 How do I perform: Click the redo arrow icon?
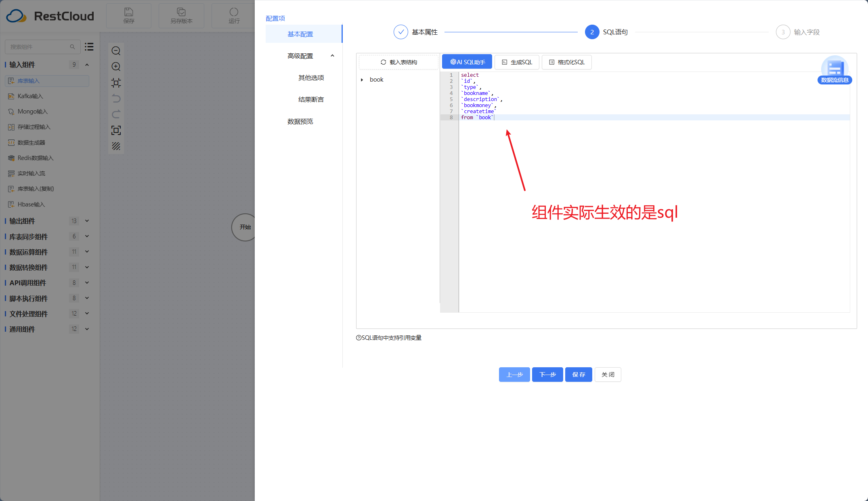[x=116, y=114]
